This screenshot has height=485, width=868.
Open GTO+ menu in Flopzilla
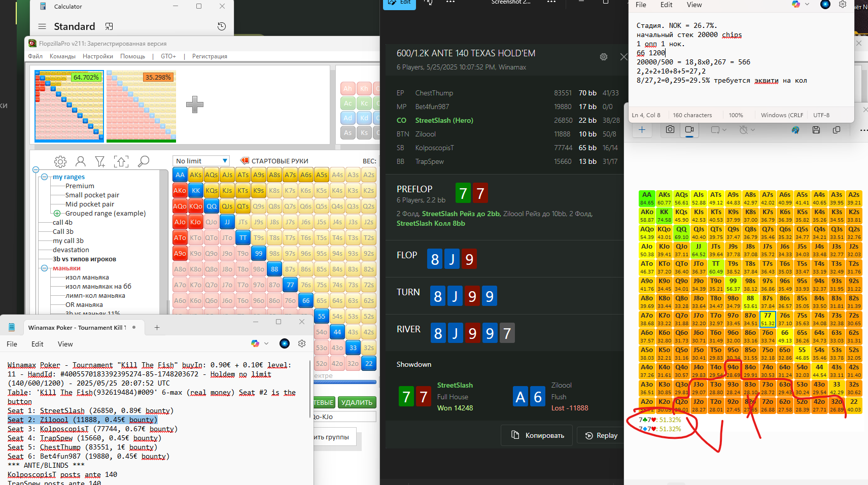coord(168,56)
